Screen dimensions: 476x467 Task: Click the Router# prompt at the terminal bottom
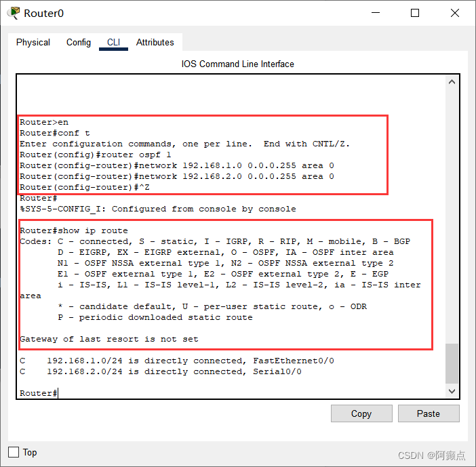(39, 393)
